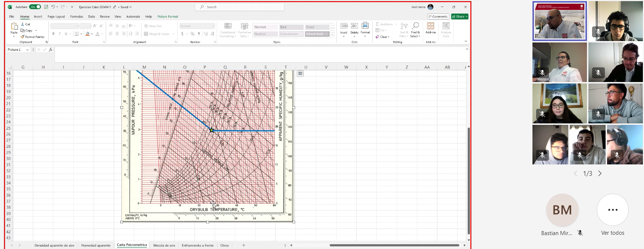This screenshot has width=644, height=249.
Task: Go to next page of video participants
Action: click(x=600, y=174)
